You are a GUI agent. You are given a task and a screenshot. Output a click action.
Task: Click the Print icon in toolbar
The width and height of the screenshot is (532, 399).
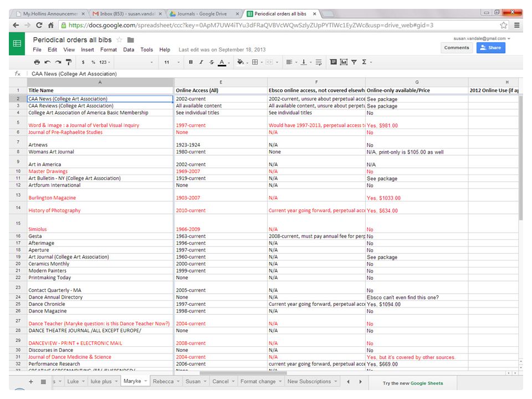(x=37, y=62)
